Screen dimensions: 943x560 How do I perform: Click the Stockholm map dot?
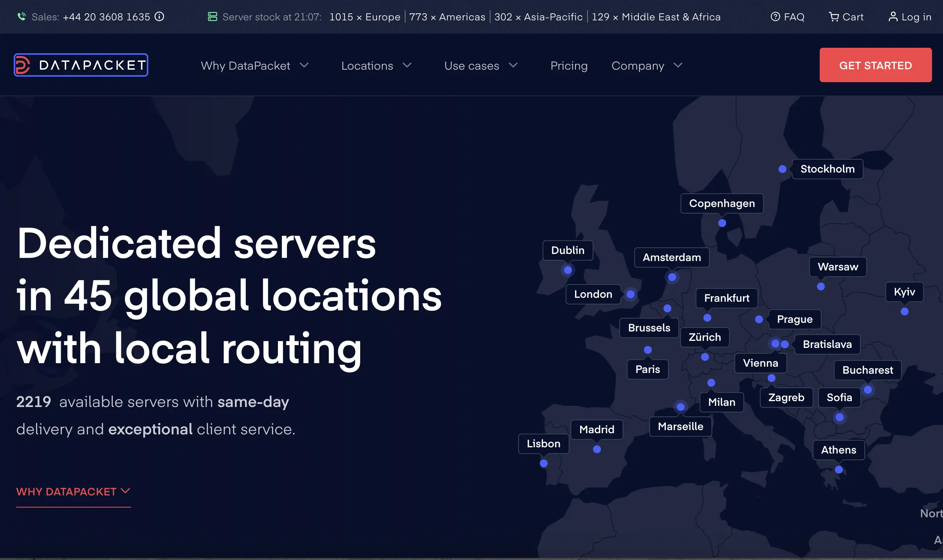coord(783,169)
